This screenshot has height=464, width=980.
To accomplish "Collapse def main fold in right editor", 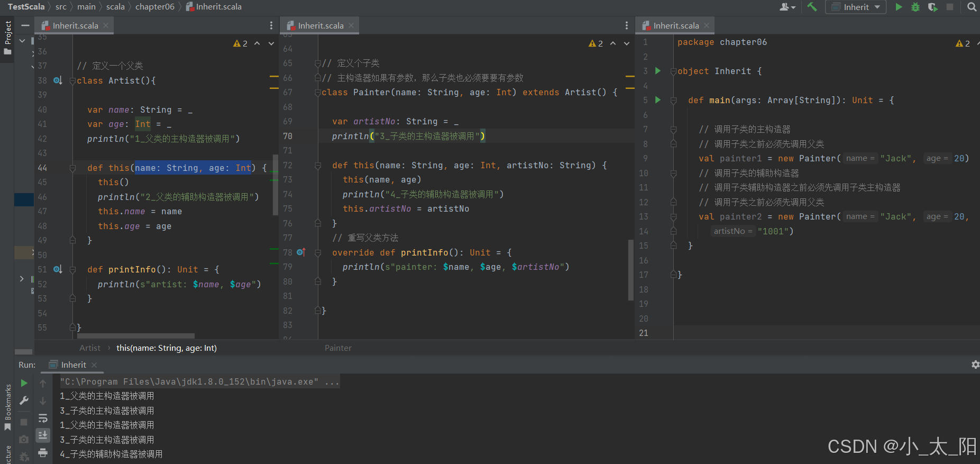I will pyautogui.click(x=673, y=101).
